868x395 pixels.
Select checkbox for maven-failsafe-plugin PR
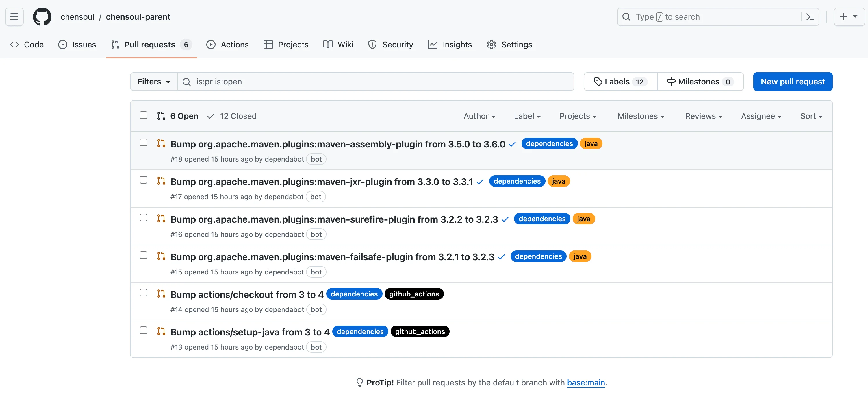pyautogui.click(x=144, y=255)
